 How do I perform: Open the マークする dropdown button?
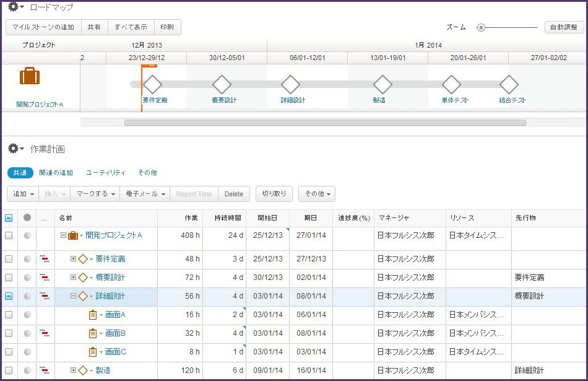click(95, 194)
